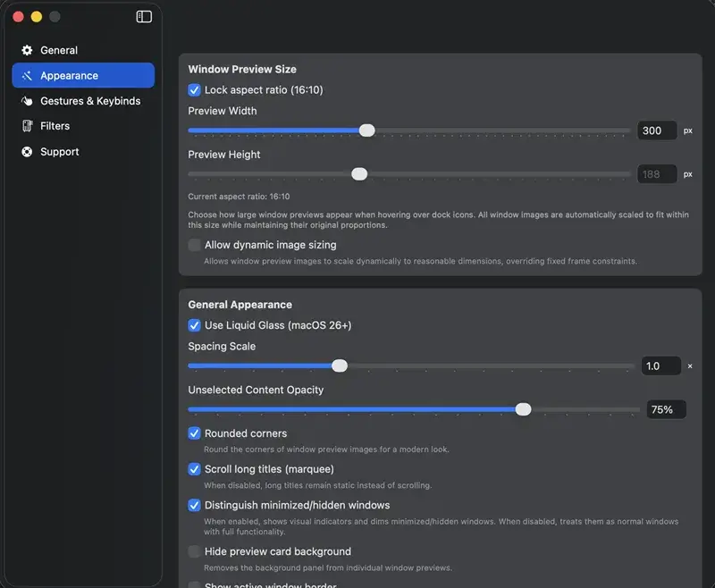
Task: Click the Filters document icon
Action: pos(27,126)
